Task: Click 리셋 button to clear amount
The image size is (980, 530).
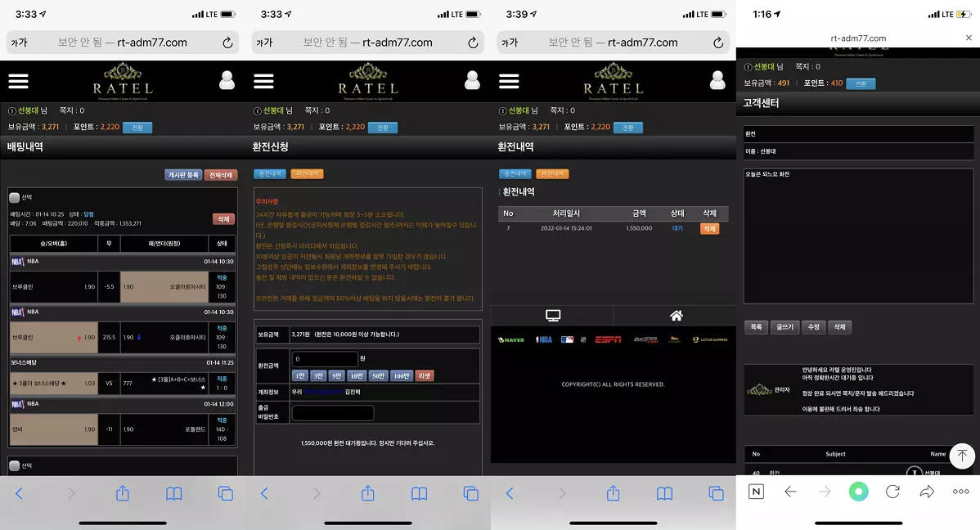Action: (425, 375)
